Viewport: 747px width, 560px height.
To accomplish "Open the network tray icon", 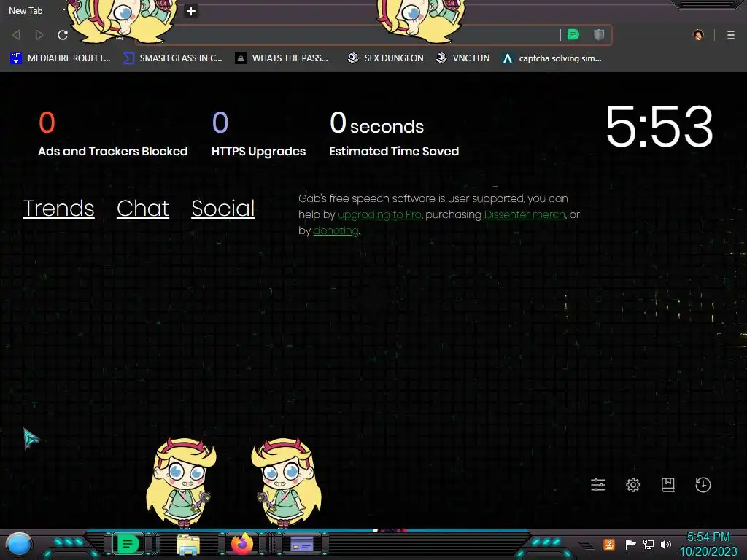I will coord(649,544).
